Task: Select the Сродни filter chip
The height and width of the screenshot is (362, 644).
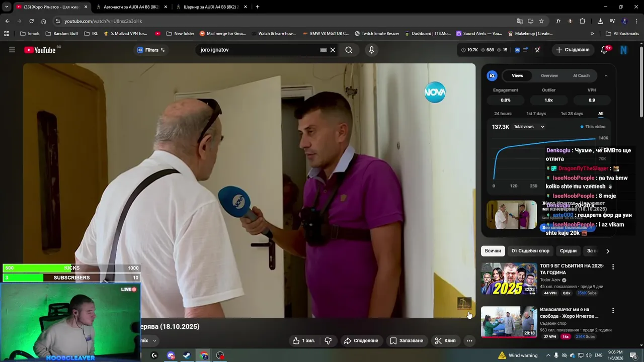Action: click(x=568, y=251)
